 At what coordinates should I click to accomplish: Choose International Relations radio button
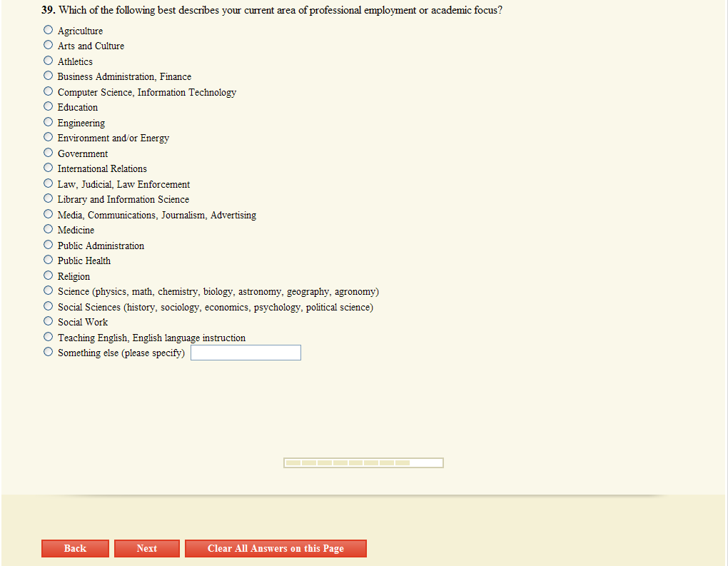pos(49,168)
